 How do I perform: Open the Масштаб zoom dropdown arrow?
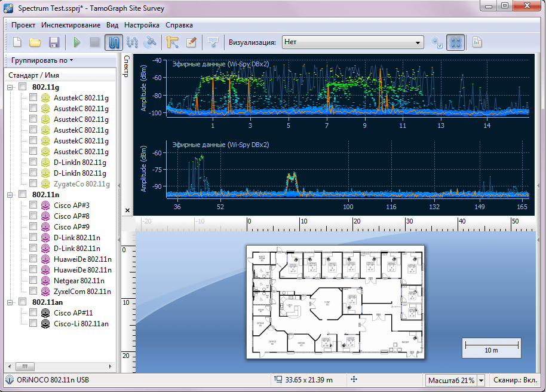481,381
